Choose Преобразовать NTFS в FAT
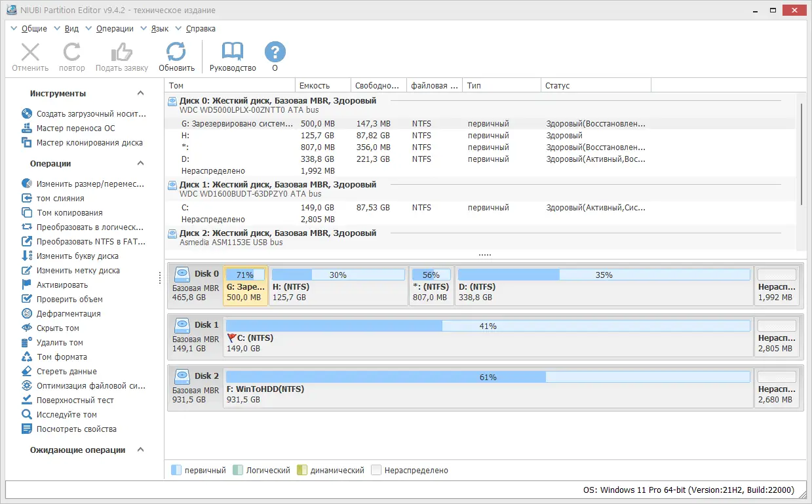Viewport: 812px width, 504px height. click(x=83, y=242)
